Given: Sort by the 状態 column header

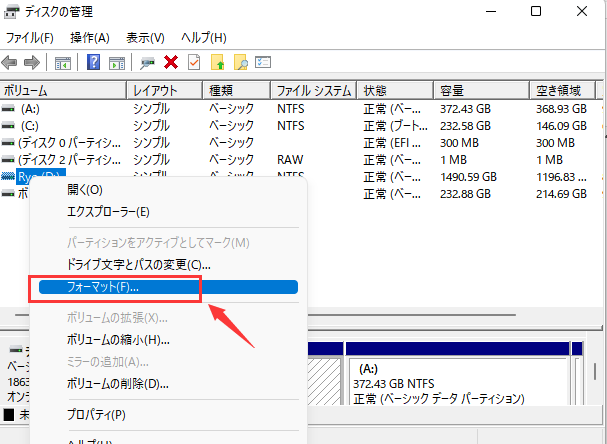Looking at the screenshot, I should (395, 91).
